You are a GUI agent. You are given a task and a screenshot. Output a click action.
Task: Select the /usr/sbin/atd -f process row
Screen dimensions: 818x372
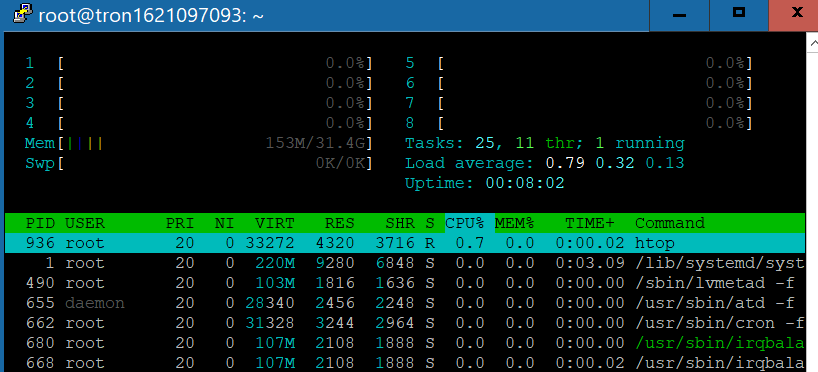coord(405,303)
